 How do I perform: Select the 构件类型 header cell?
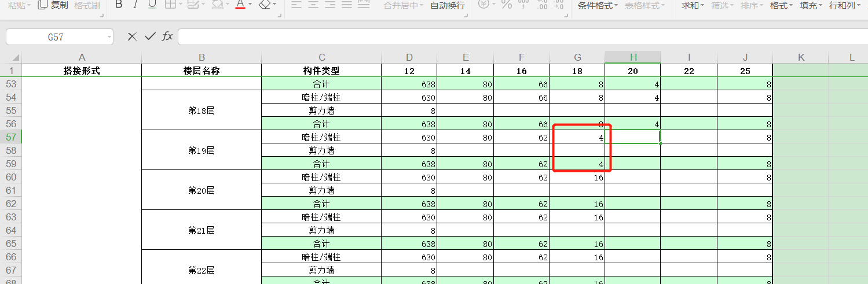point(321,71)
